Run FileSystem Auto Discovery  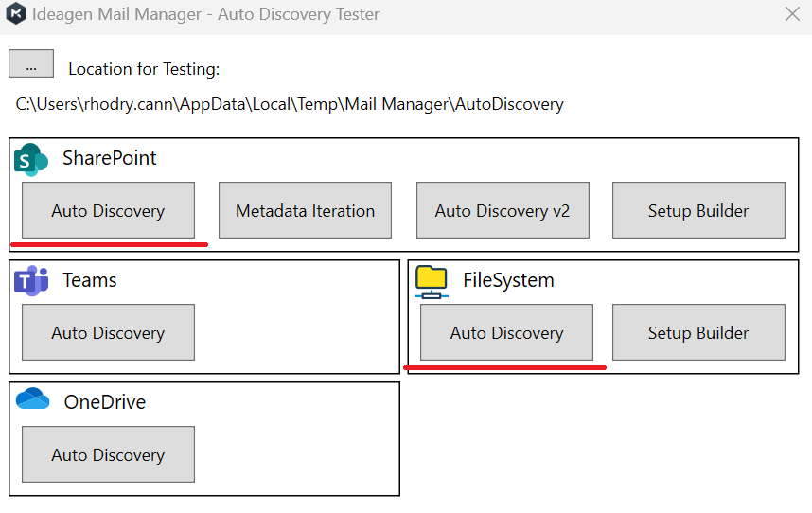tap(506, 332)
